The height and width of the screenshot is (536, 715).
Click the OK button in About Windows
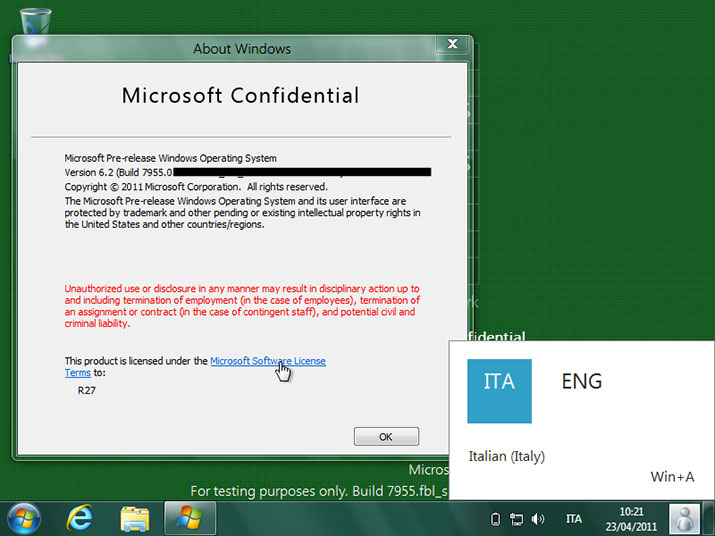[386, 437]
